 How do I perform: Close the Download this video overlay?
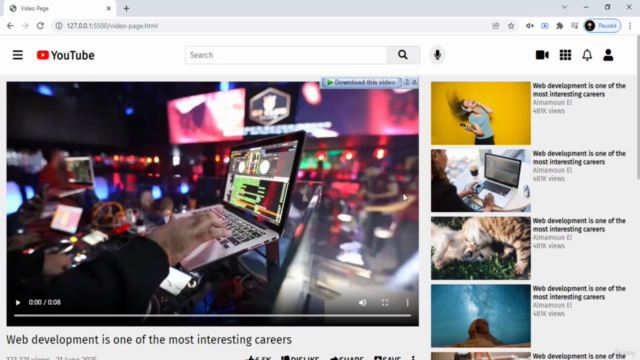click(414, 82)
